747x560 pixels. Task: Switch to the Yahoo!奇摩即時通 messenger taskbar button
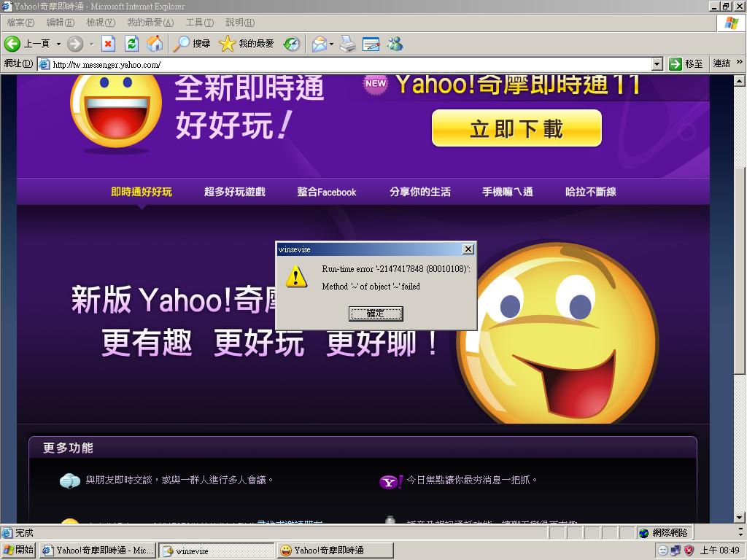[336, 551]
